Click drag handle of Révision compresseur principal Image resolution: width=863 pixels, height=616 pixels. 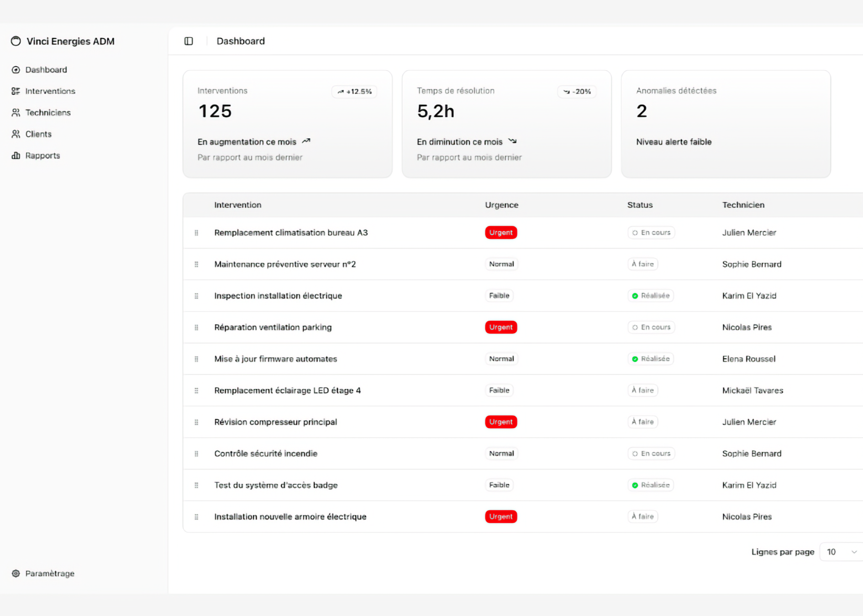tap(196, 422)
